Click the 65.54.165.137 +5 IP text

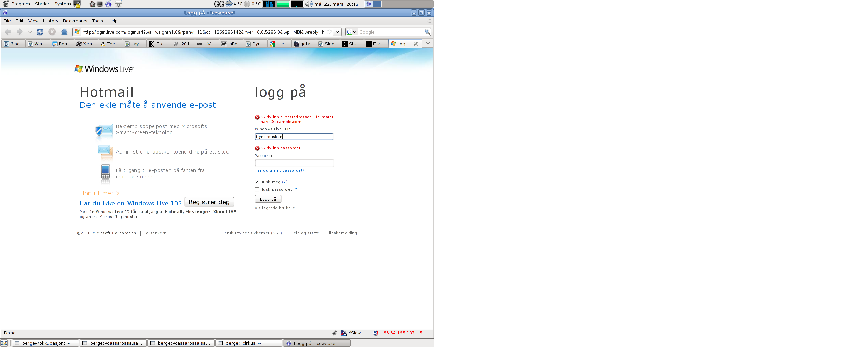(403, 333)
